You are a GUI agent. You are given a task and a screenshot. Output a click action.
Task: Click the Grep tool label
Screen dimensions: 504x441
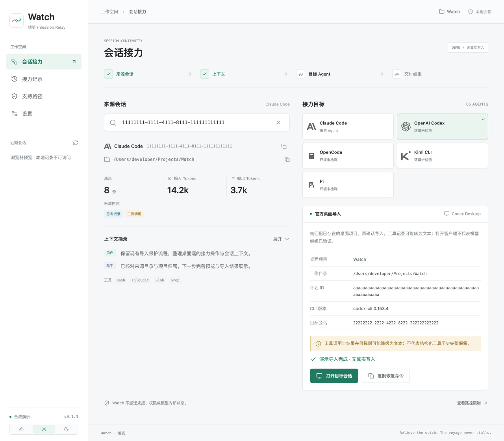coord(175,280)
